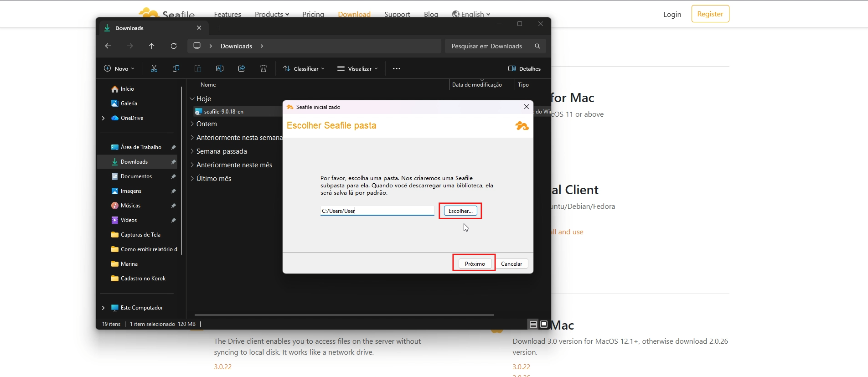
Task: Click the Register button on the website
Action: [710, 14]
